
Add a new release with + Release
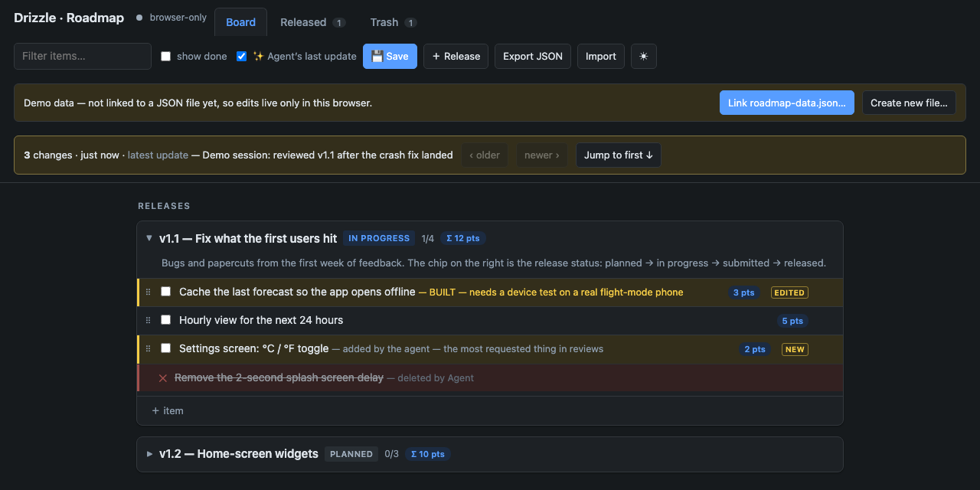(456, 56)
